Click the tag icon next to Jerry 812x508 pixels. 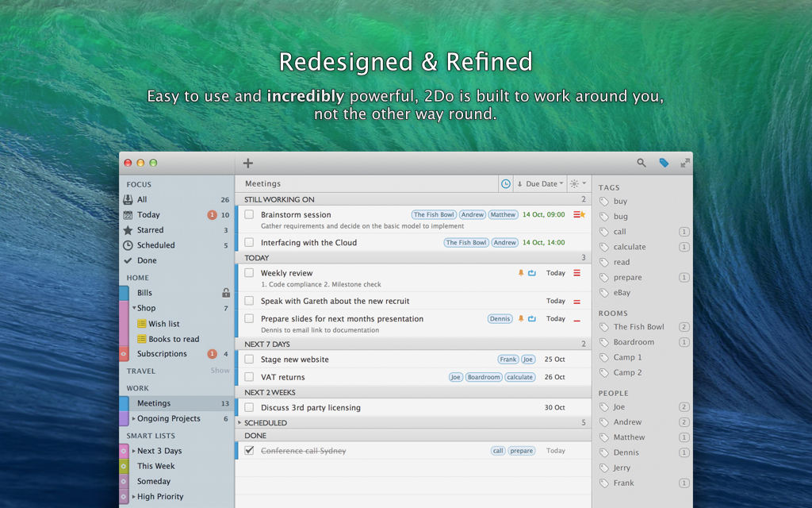click(603, 468)
